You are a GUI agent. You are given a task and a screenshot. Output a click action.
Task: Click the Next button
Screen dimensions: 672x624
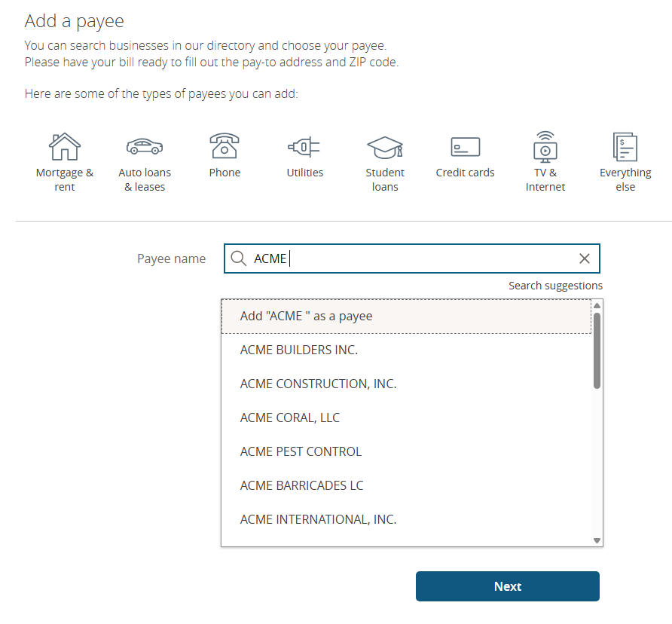pyautogui.click(x=508, y=586)
